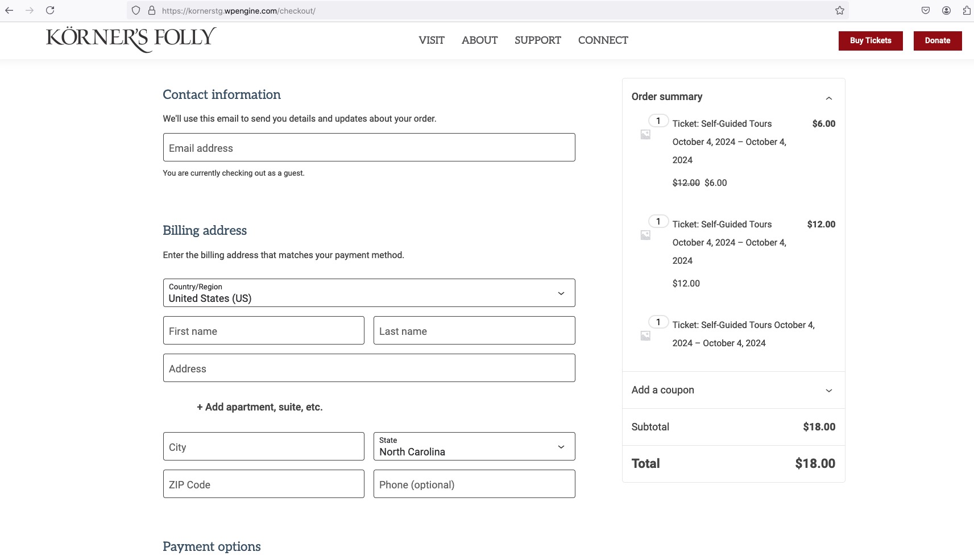
Task: Click the shield tracking protection icon
Action: (136, 10)
